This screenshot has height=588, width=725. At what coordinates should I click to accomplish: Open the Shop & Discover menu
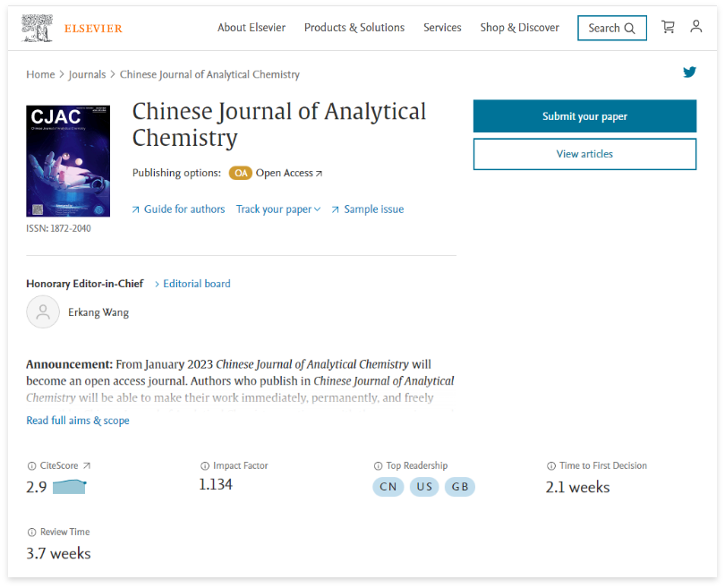520,28
